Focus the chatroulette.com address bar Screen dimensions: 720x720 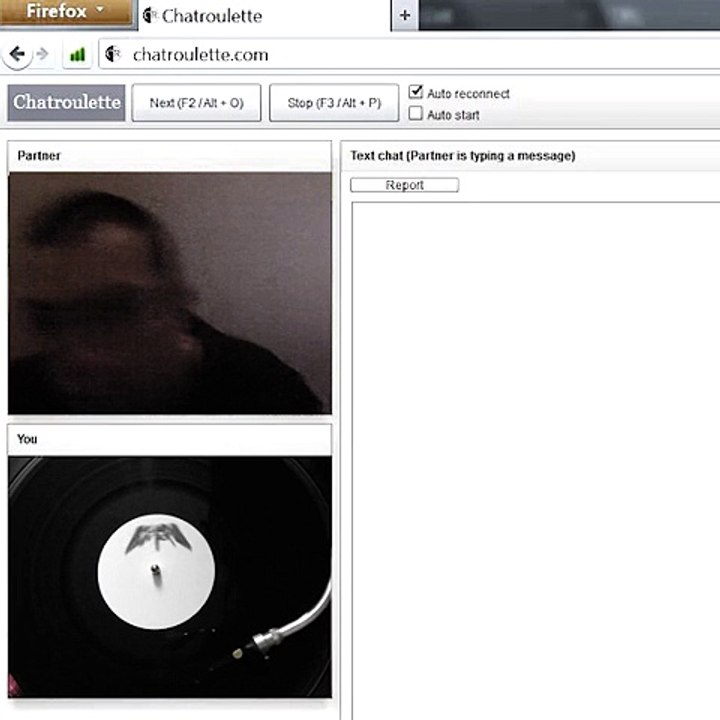409,55
